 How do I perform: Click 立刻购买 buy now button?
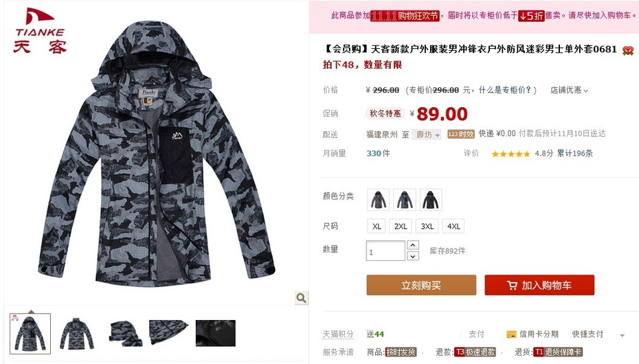[421, 285]
